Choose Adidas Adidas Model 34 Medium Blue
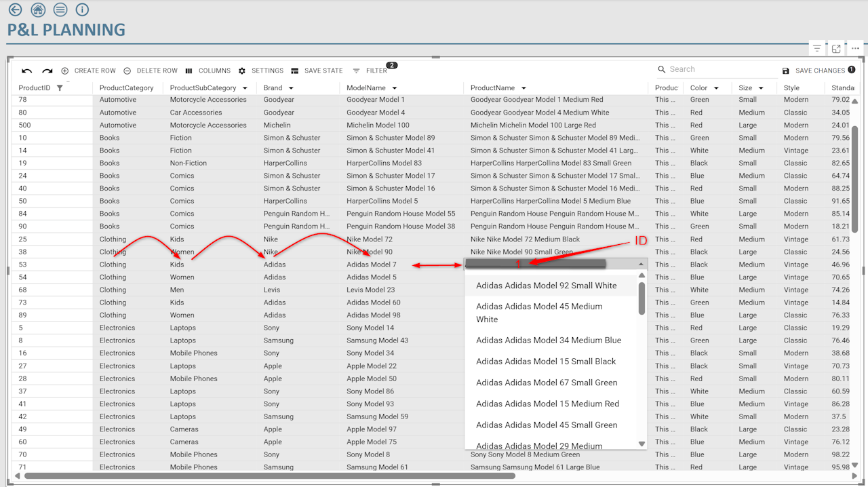Image resolution: width=868 pixels, height=487 pixels. (548, 340)
